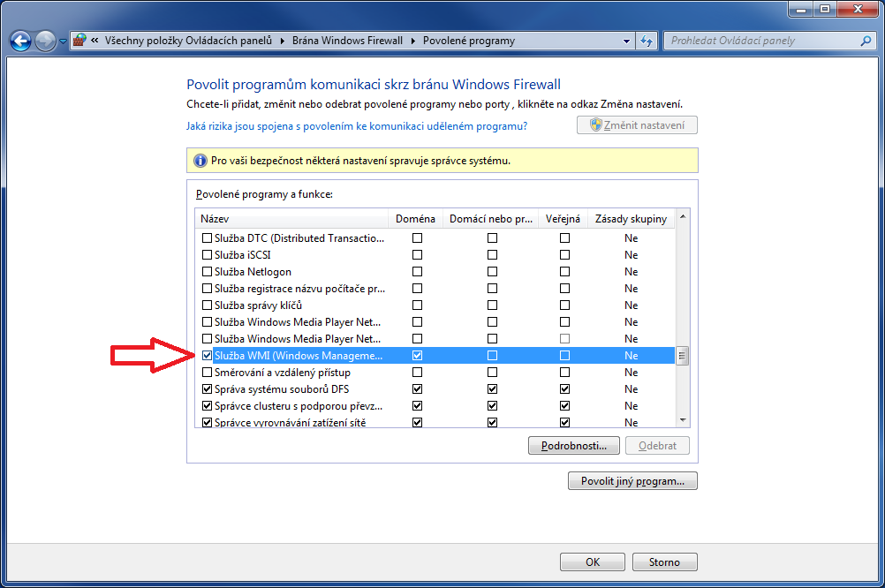Viewport: 885px width, 588px height.
Task: Click the refresh button beside address bar
Action: (x=647, y=41)
